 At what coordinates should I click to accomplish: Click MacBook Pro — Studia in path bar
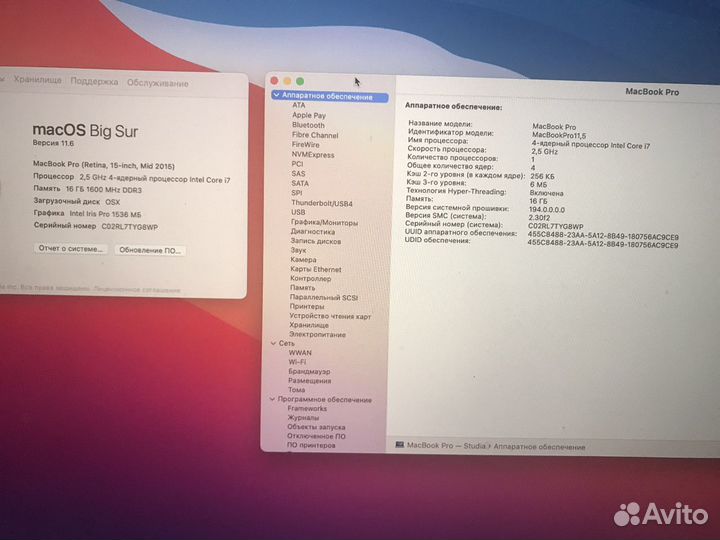446,445
